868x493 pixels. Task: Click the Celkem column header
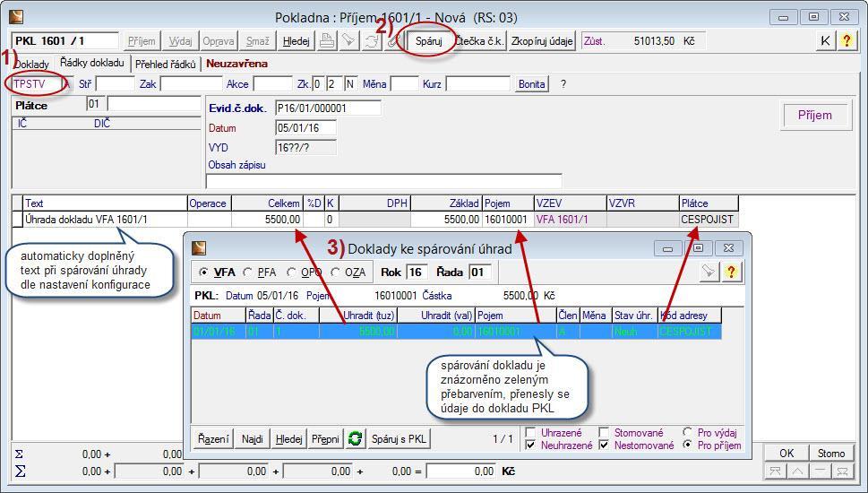tap(267, 203)
